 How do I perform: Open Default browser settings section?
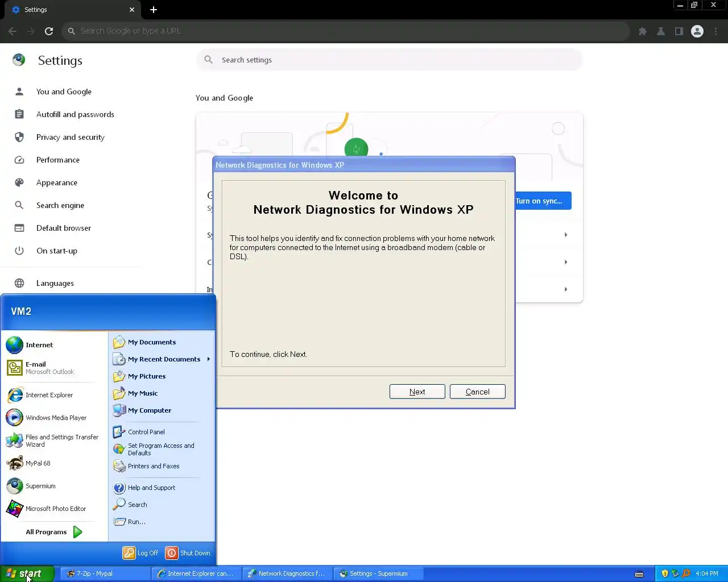click(x=64, y=228)
